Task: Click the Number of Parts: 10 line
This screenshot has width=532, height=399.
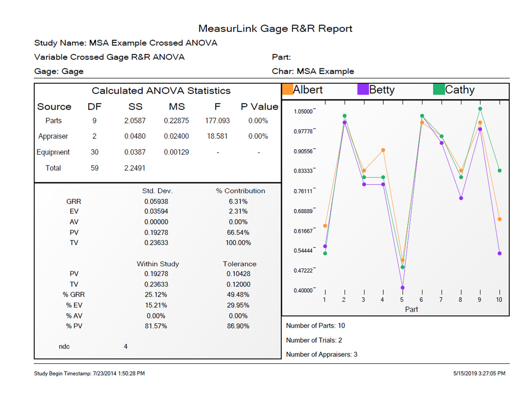Action: click(x=316, y=326)
